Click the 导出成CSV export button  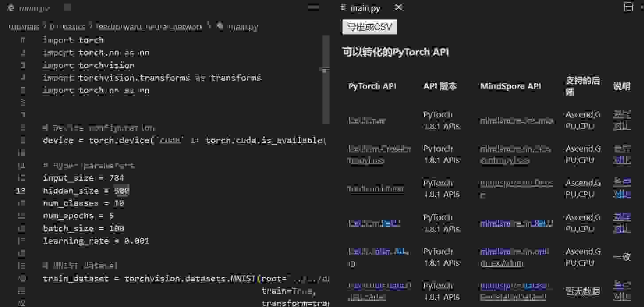click(x=369, y=27)
